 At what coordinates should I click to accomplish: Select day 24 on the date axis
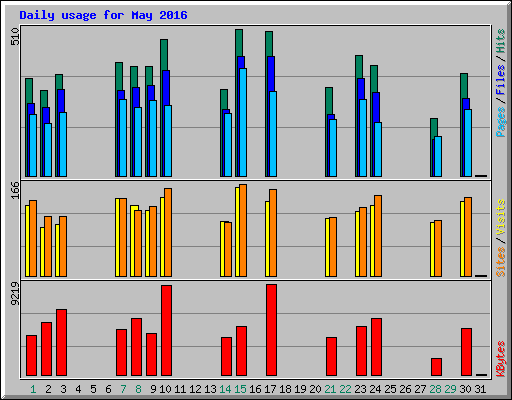tap(375, 389)
